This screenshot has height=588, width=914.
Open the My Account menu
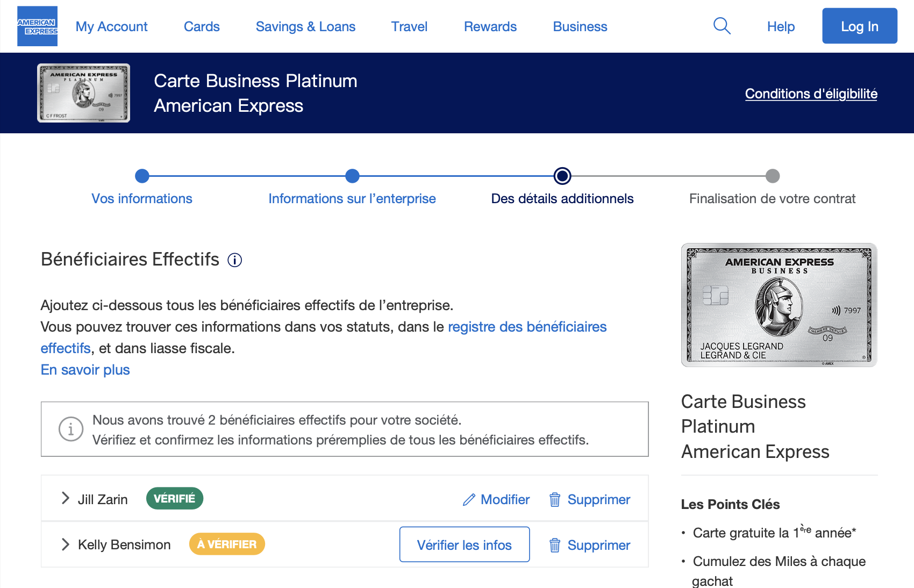tap(111, 26)
